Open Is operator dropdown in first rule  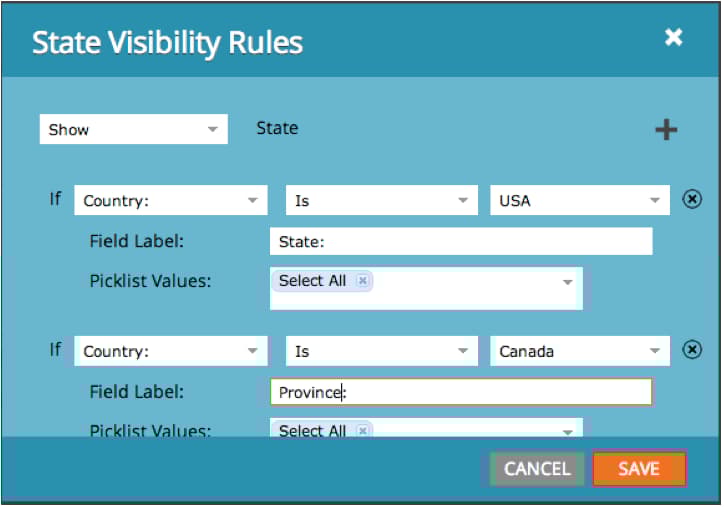(380, 200)
